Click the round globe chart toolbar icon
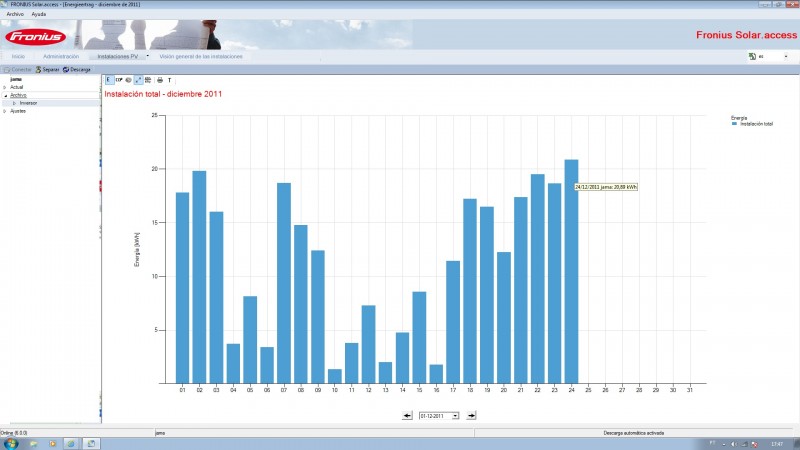This screenshot has height=450, width=800. click(129, 80)
